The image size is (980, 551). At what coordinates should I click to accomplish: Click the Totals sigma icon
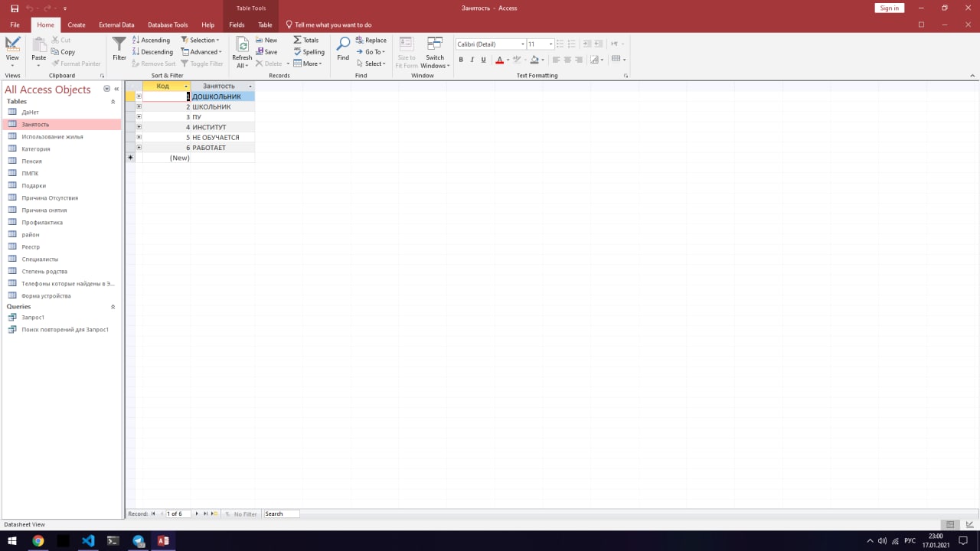pos(306,41)
